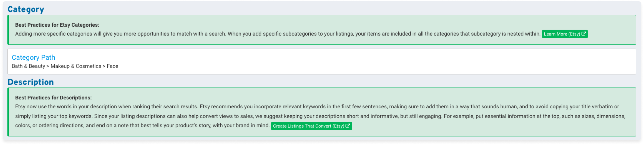Screen dimensions: 644x145
Task: Click external-link icon on Create Listings button
Action: pyautogui.click(x=348, y=126)
